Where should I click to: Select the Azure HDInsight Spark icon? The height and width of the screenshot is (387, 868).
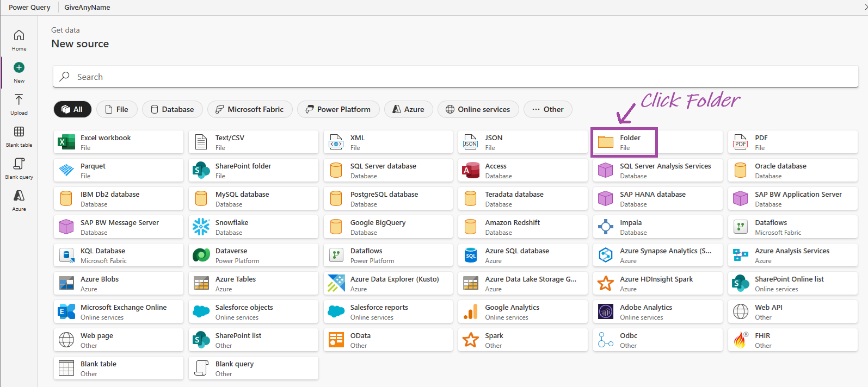606,284
